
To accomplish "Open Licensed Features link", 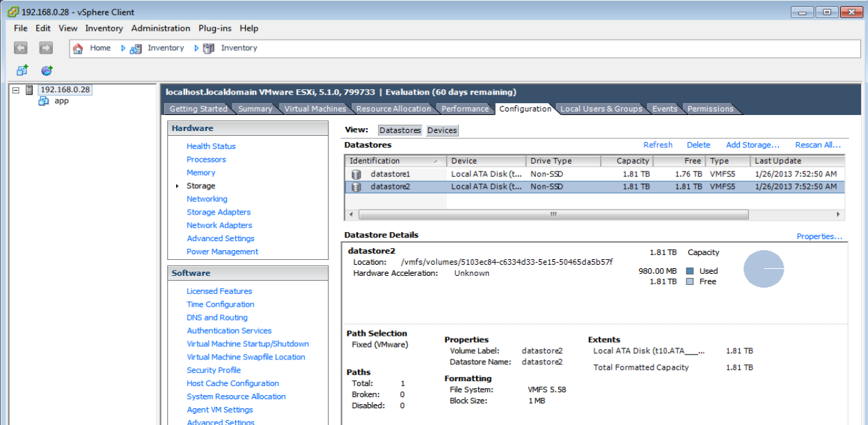I will (219, 291).
